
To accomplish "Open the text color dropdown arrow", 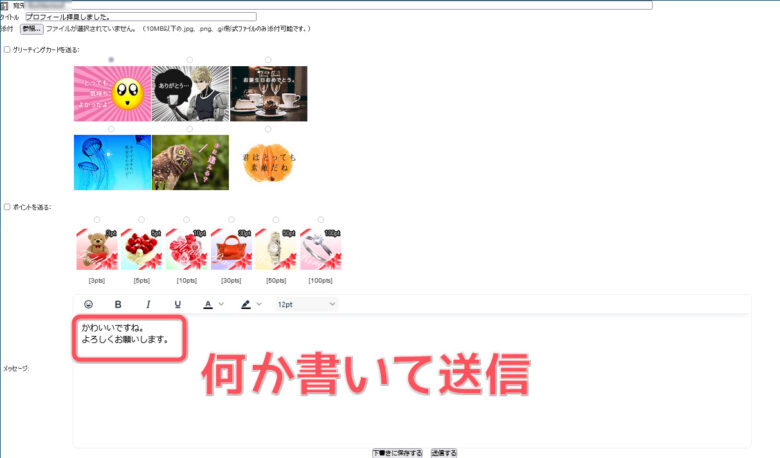I will 221,304.
